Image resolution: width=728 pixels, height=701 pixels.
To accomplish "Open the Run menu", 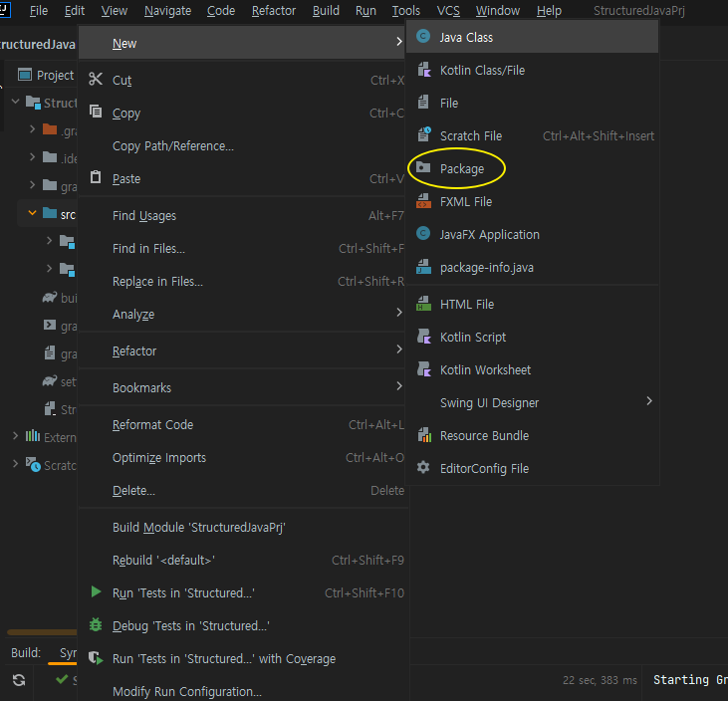I will [365, 11].
